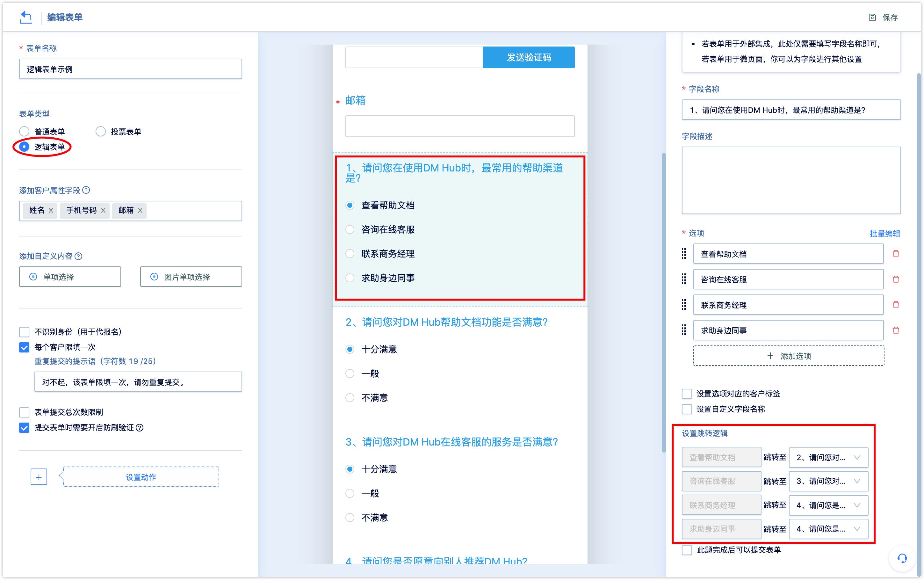924x580 pixels.
Task: Uncheck 提交表单时需要开启防刷验证
Action: [24, 428]
